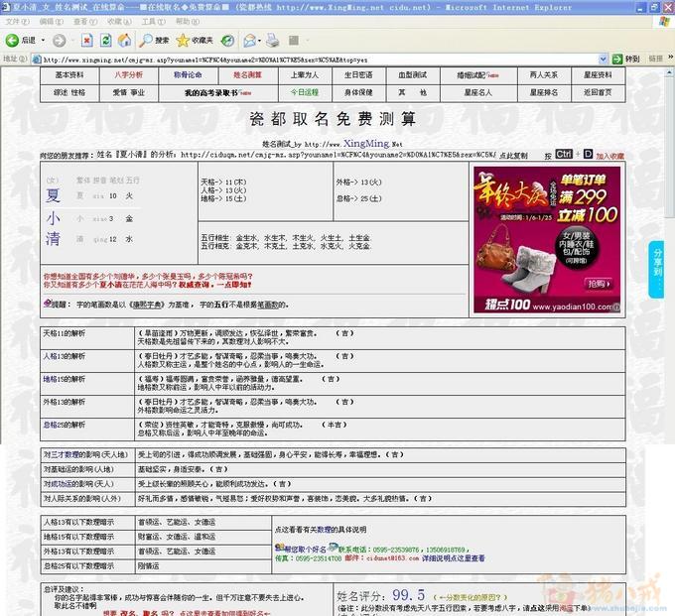Click 返回首页 to return home
The width and height of the screenshot is (675, 616).
598,92
